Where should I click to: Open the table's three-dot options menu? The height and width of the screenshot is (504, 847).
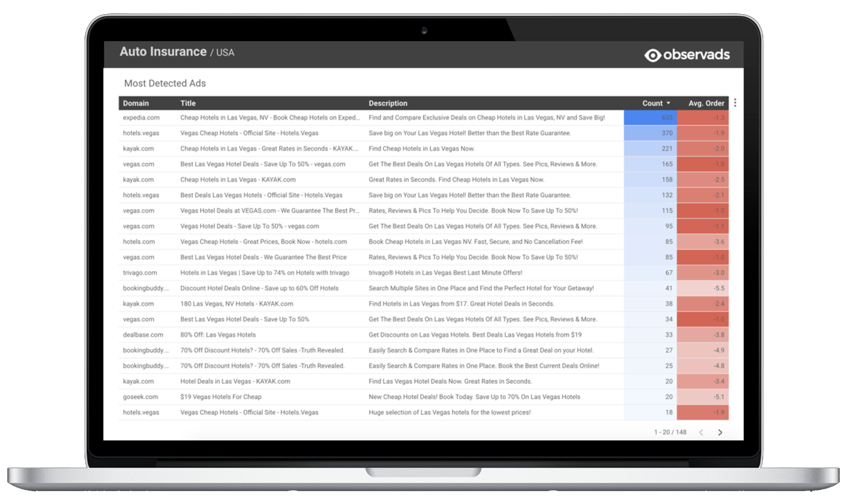[x=735, y=103]
